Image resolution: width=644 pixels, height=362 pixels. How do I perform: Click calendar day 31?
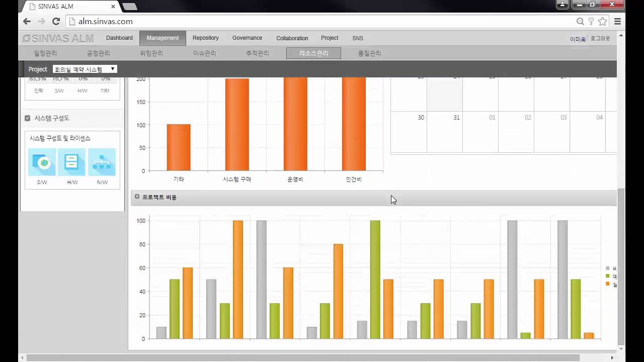pos(445,132)
